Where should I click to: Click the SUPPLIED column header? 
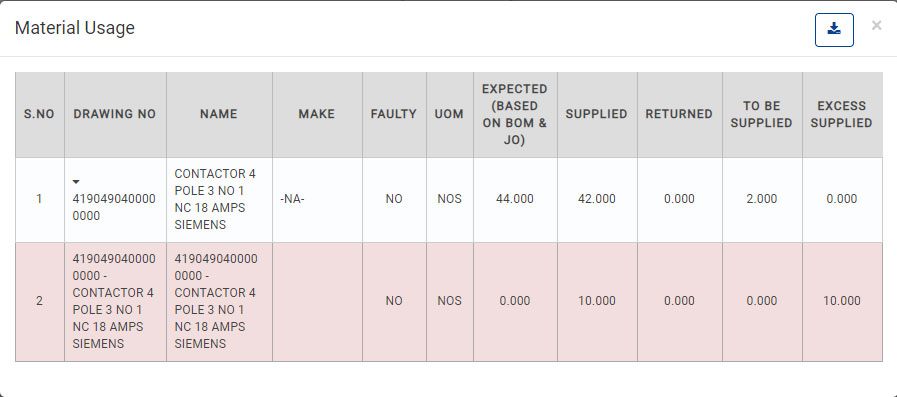click(x=597, y=114)
